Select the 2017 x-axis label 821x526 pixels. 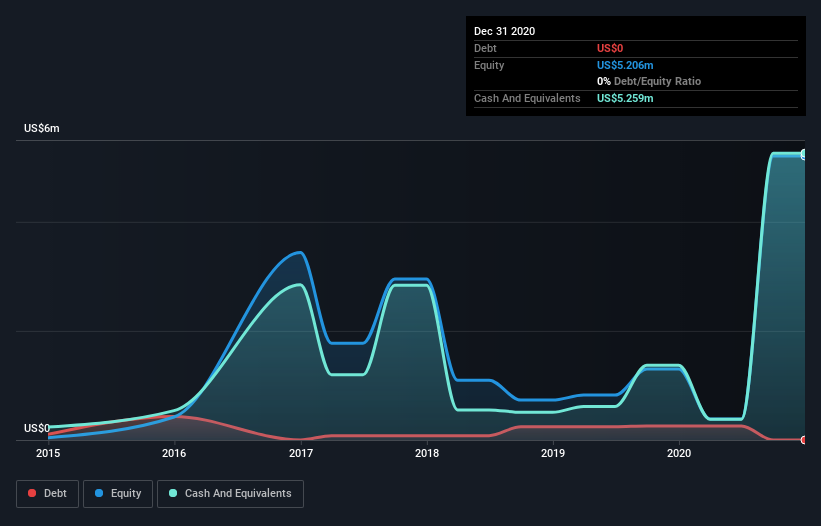[301, 453]
